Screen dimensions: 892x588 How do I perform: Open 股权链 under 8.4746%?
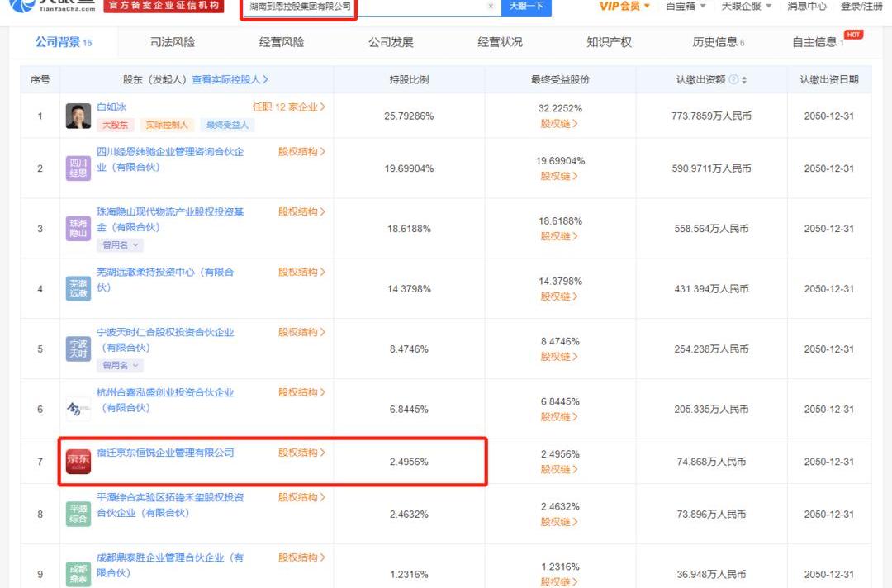559,357
